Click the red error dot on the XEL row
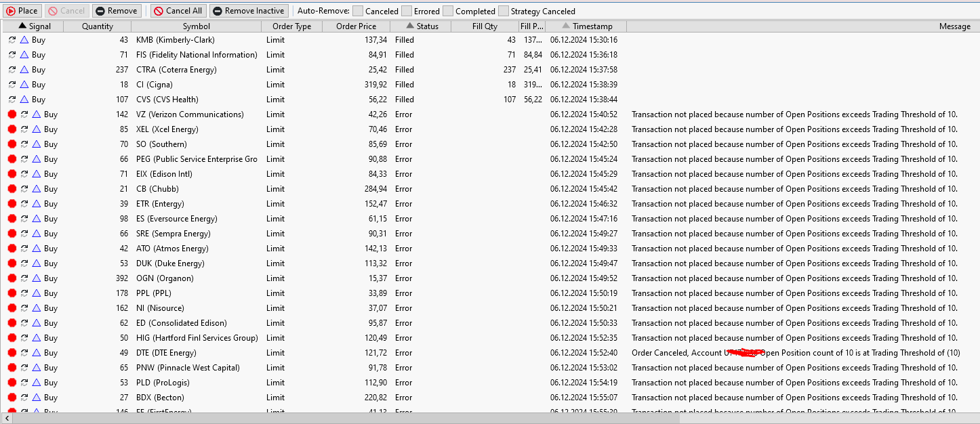 (12, 129)
